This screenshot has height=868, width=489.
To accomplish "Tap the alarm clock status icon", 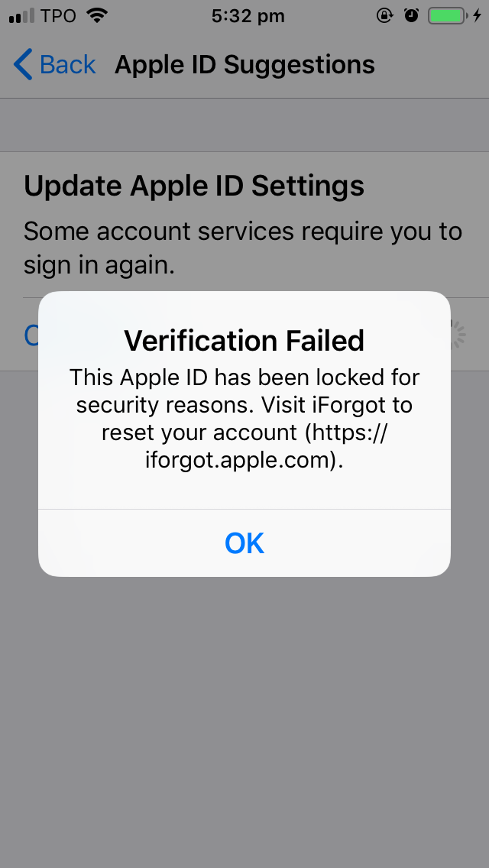I will (411, 15).
